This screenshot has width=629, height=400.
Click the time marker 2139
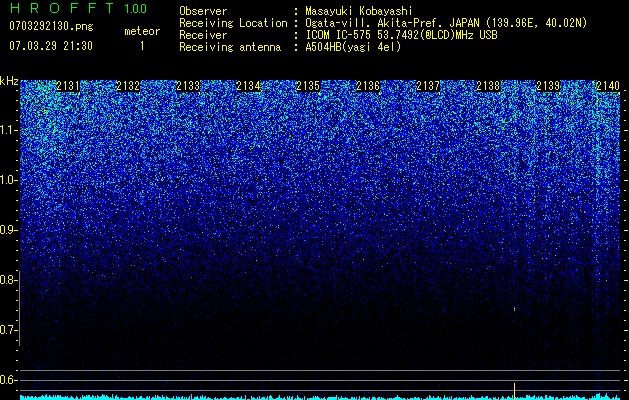click(x=548, y=86)
